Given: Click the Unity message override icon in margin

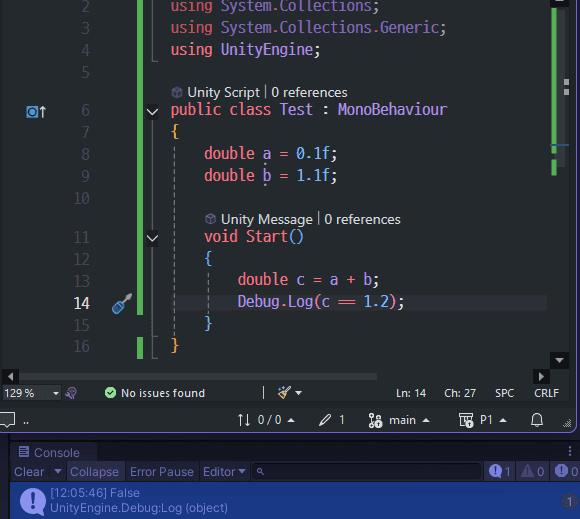Looking at the screenshot, I should pos(36,111).
